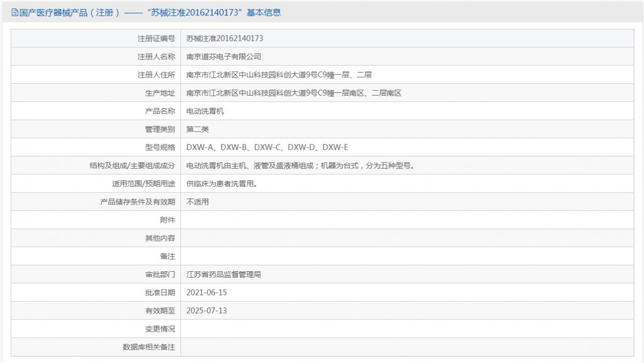Click the document icon beside the page title
644x363 pixels.
(x=14, y=12)
